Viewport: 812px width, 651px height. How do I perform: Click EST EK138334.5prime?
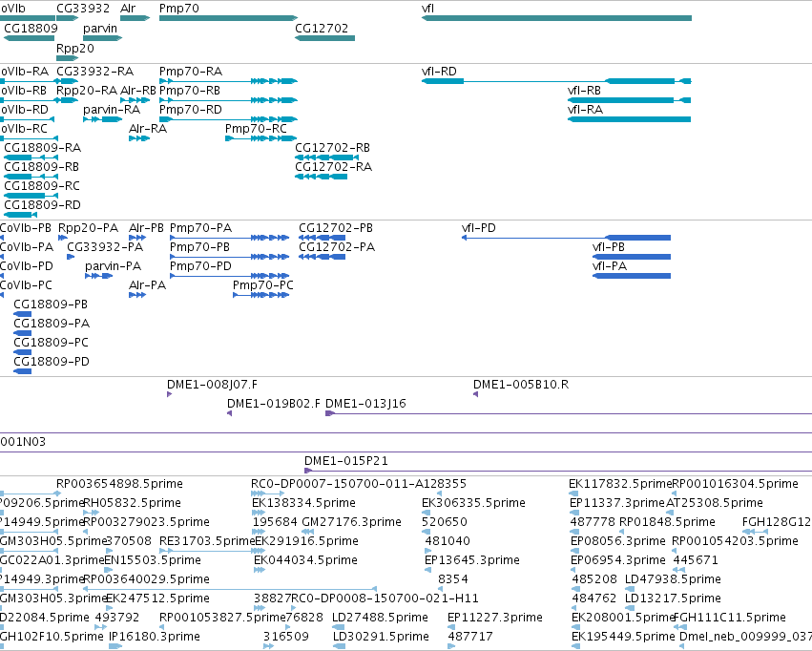(x=304, y=503)
